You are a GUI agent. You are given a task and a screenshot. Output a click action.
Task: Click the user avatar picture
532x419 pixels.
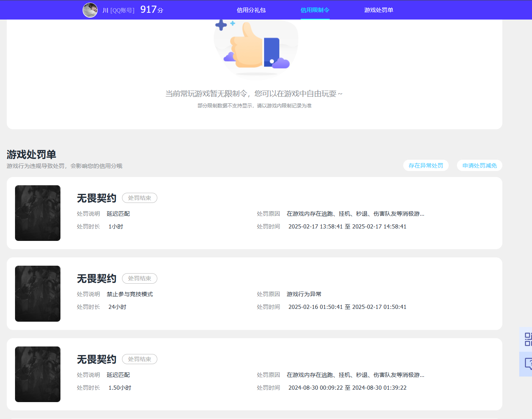(x=90, y=10)
